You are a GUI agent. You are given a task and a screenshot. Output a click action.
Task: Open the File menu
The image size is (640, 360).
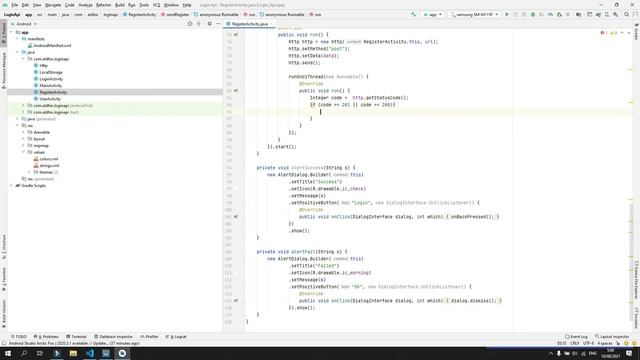tap(14, 5)
